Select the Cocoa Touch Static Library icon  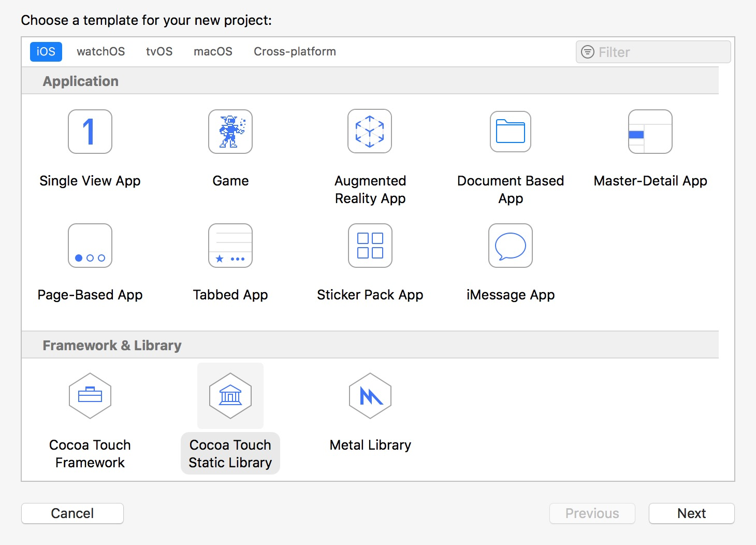click(230, 396)
